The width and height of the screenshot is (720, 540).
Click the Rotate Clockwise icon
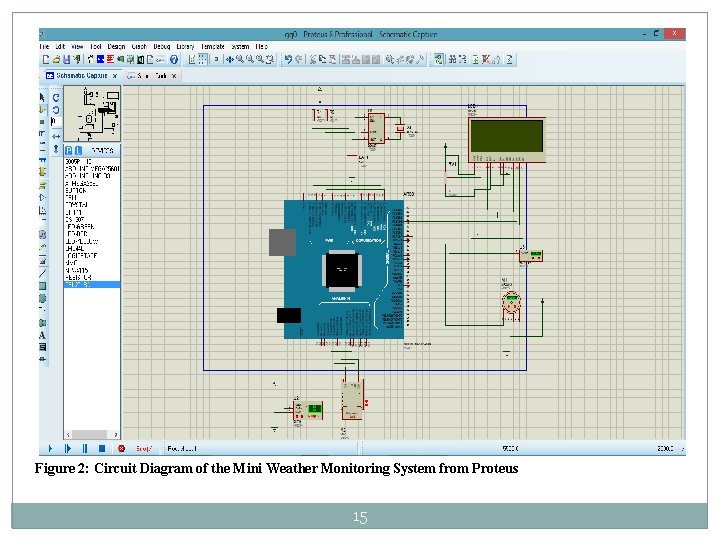point(56,98)
